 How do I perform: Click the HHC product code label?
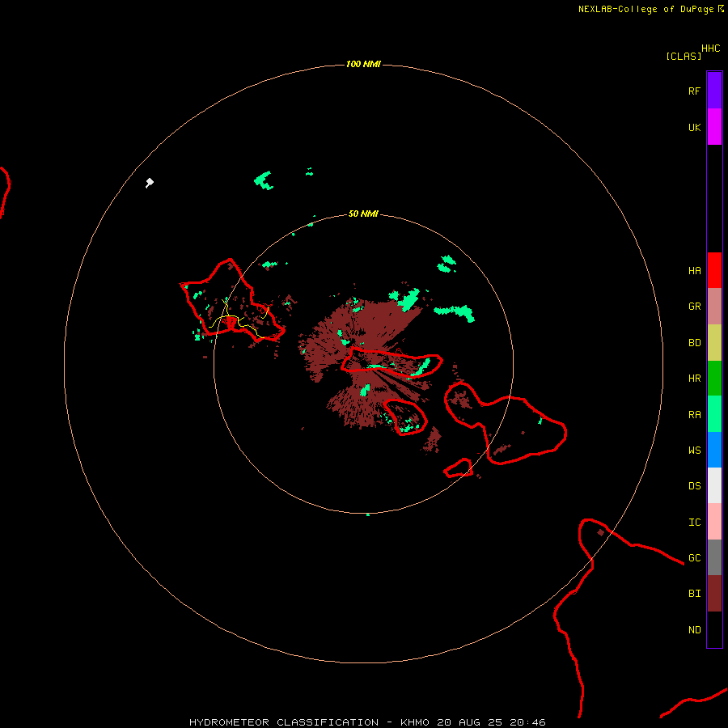tap(710, 49)
